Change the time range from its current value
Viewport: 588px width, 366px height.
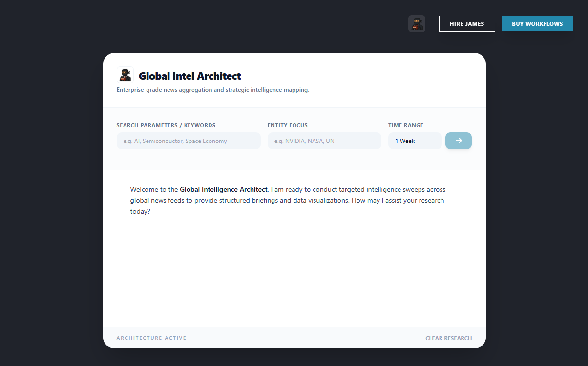[415, 141]
